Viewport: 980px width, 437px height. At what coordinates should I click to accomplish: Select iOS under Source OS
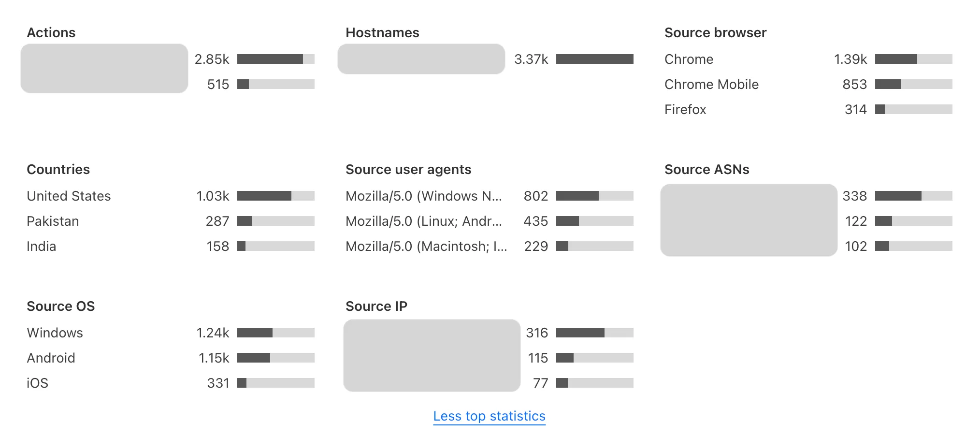[x=37, y=382]
